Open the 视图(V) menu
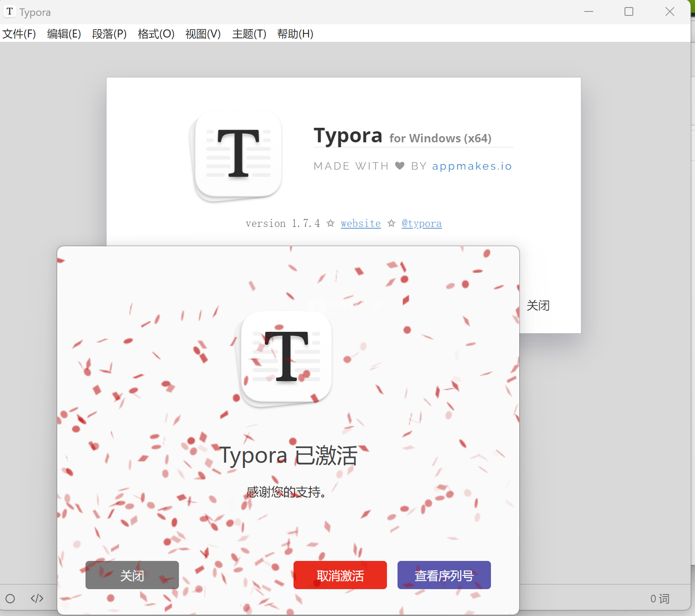The width and height of the screenshot is (695, 616). click(x=203, y=34)
